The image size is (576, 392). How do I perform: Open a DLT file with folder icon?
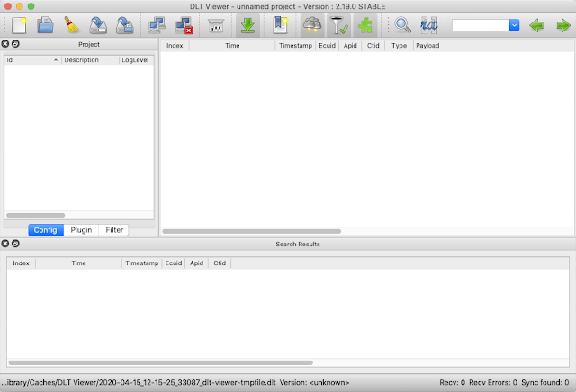45,25
